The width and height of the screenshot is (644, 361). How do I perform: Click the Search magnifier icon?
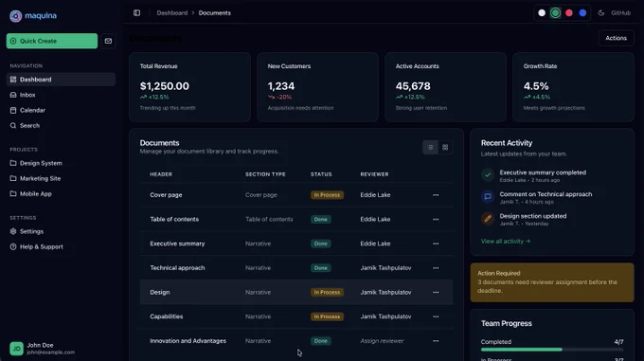(13, 126)
